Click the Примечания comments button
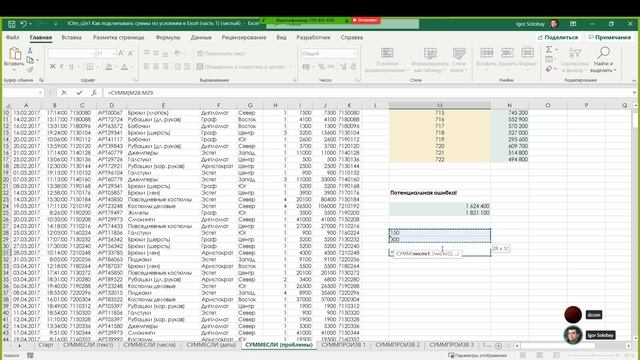 (609, 37)
